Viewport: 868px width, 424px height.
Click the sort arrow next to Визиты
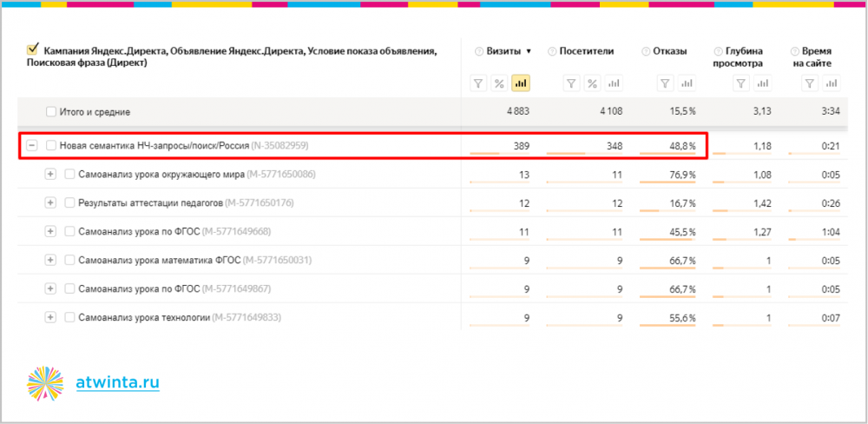pos(528,51)
